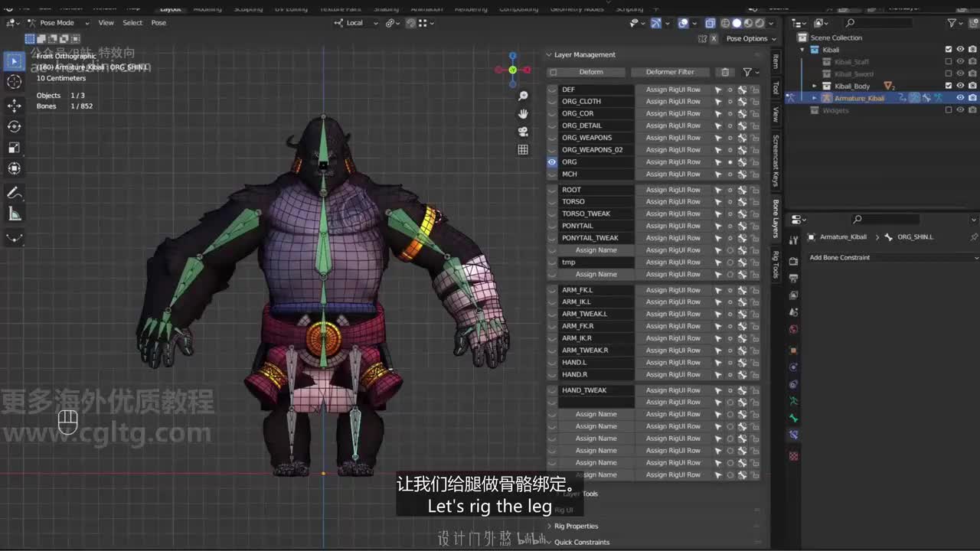The width and height of the screenshot is (980, 551).
Task: Open the Object properties tab (orange square)
Action: click(794, 350)
